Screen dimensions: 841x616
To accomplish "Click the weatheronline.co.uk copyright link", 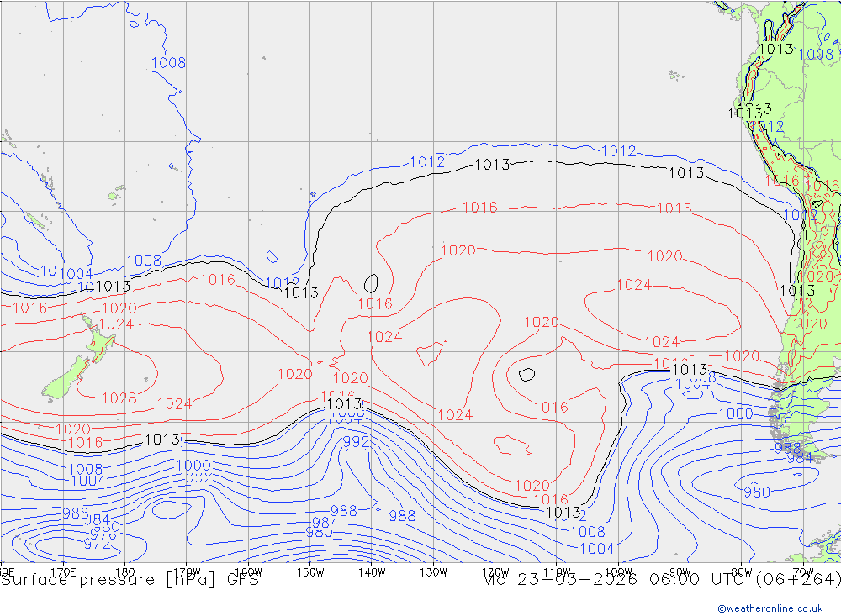I will point(770,608).
